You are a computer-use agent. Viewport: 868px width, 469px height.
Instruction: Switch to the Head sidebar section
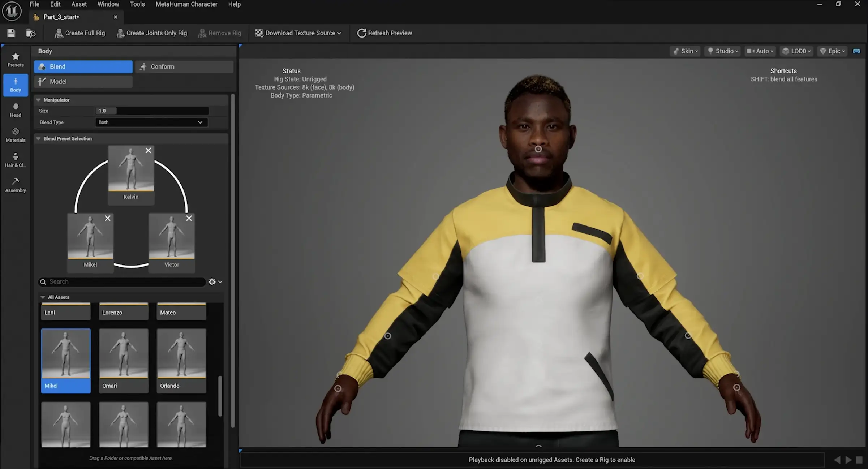(16, 110)
